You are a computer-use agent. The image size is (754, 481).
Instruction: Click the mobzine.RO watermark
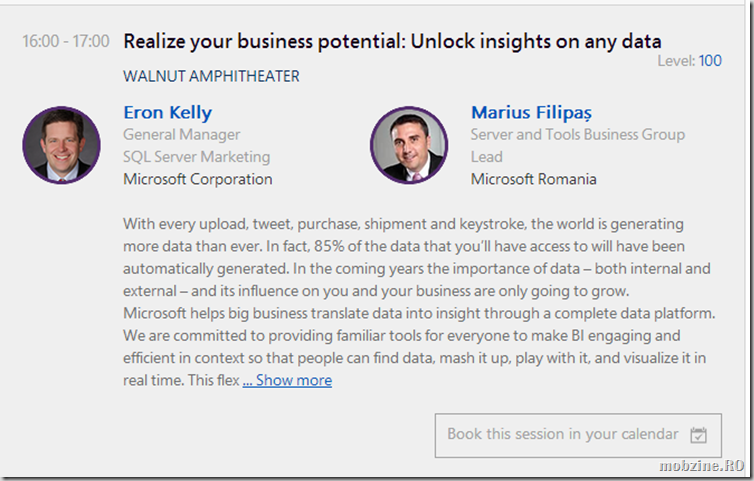coord(702,465)
